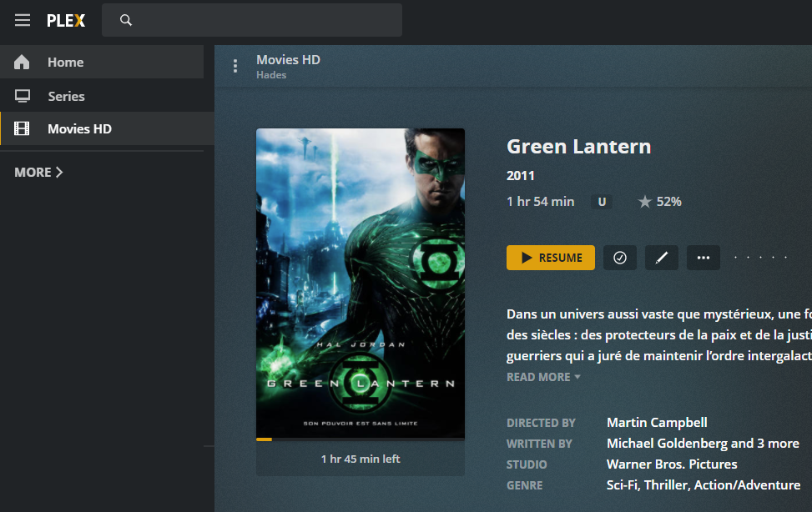This screenshot has width=812, height=512.
Task: Open Home in the sidebar
Action: (102, 62)
